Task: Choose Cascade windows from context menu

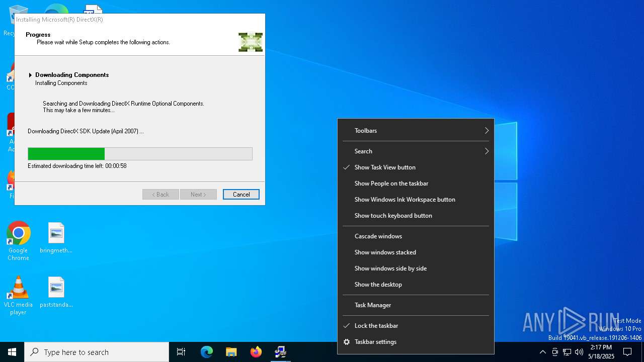Action: (416, 236)
